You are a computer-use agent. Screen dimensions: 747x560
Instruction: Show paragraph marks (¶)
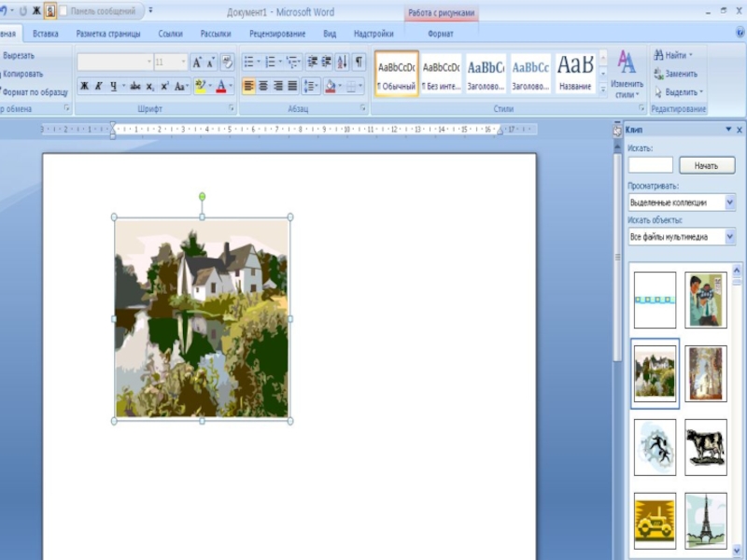359,63
